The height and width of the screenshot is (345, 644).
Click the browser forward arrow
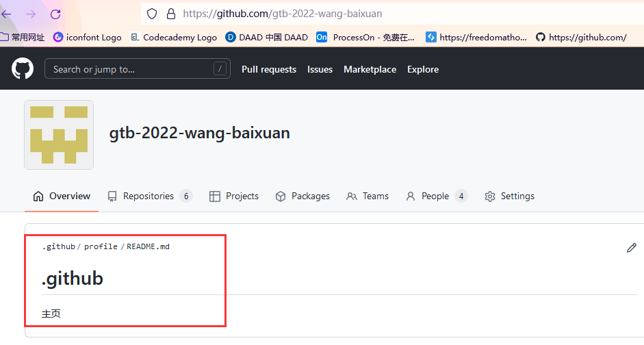(31, 14)
